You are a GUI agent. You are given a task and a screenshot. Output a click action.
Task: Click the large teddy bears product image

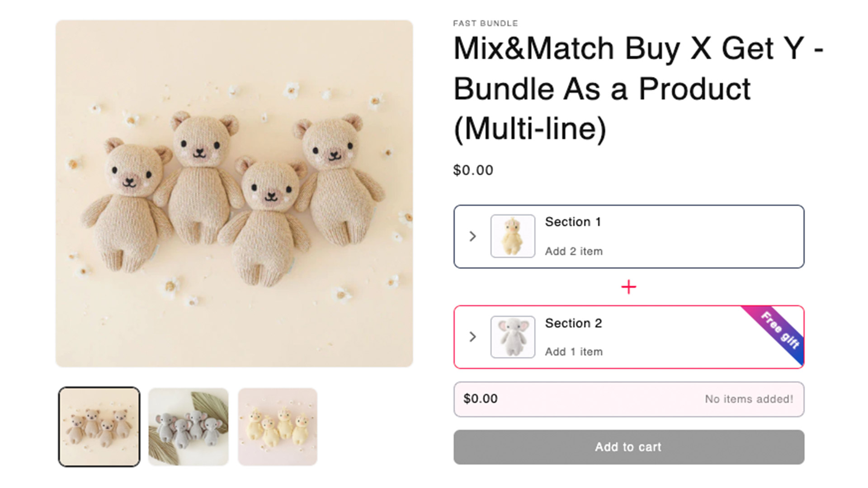point(234,193)
